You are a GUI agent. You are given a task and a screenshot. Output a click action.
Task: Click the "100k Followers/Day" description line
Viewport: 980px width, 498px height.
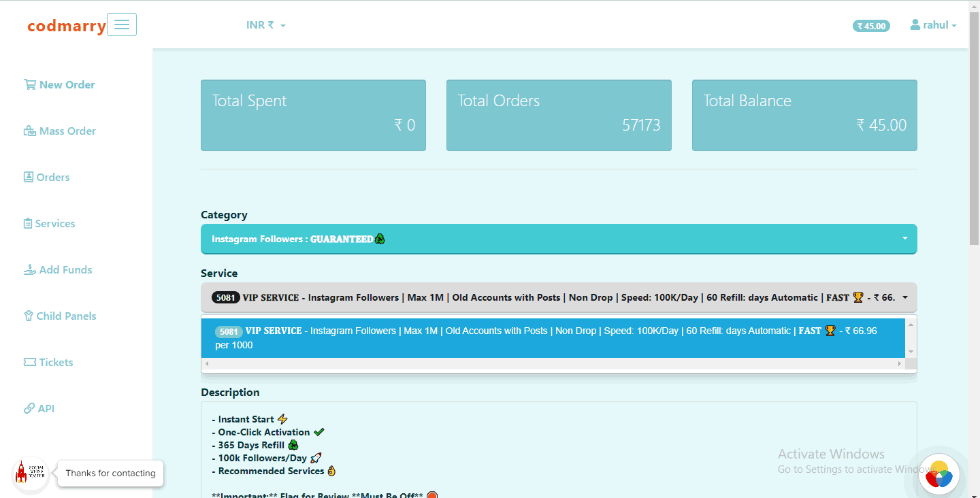pyautogui.click(x=266, y=458)
